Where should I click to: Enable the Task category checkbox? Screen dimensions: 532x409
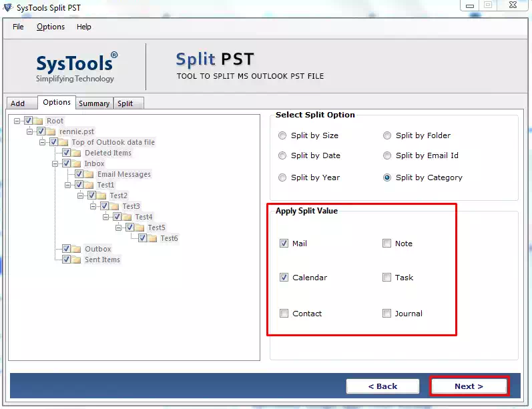pos(386,277)
